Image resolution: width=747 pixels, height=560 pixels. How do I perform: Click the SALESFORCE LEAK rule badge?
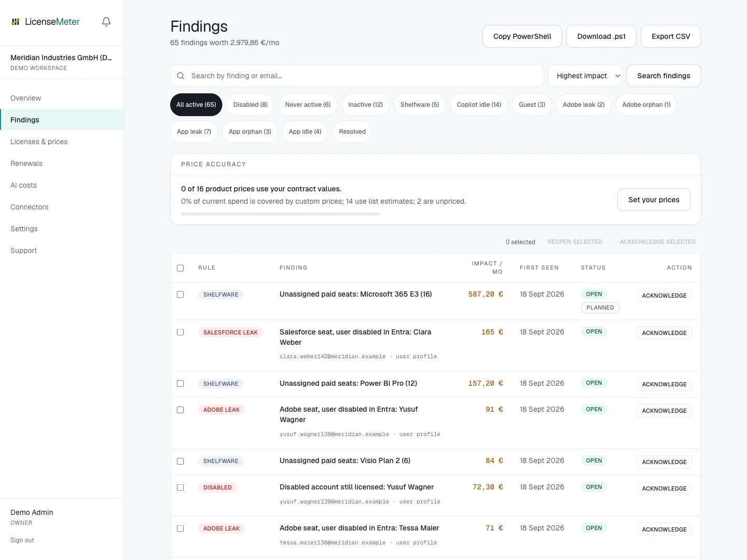click(230, 332)
